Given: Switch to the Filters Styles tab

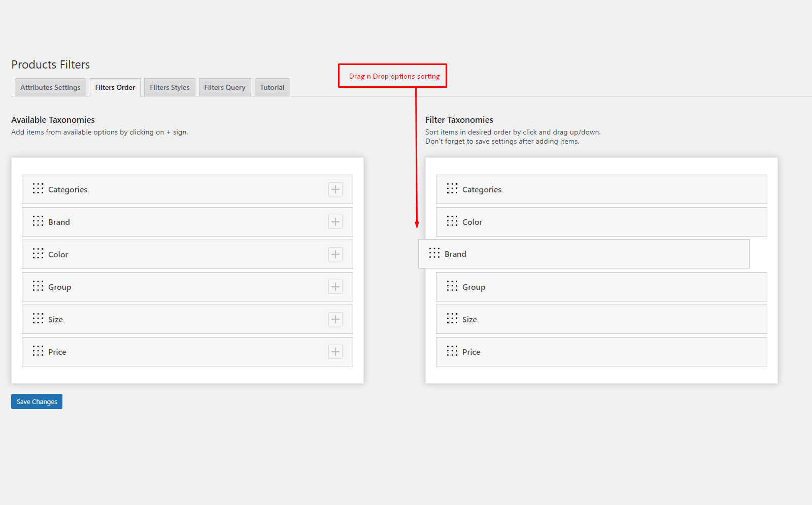Looking at the screenshot, I should (x=170, y=87).
